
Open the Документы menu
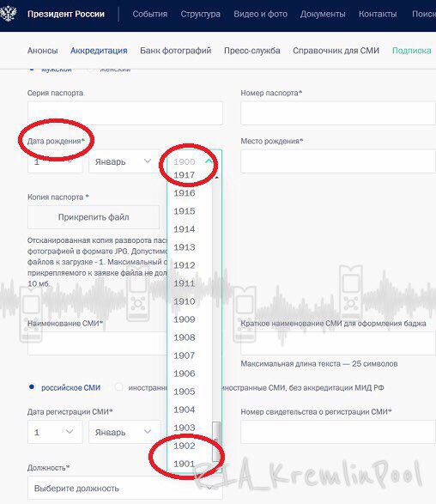click(323, 14)
